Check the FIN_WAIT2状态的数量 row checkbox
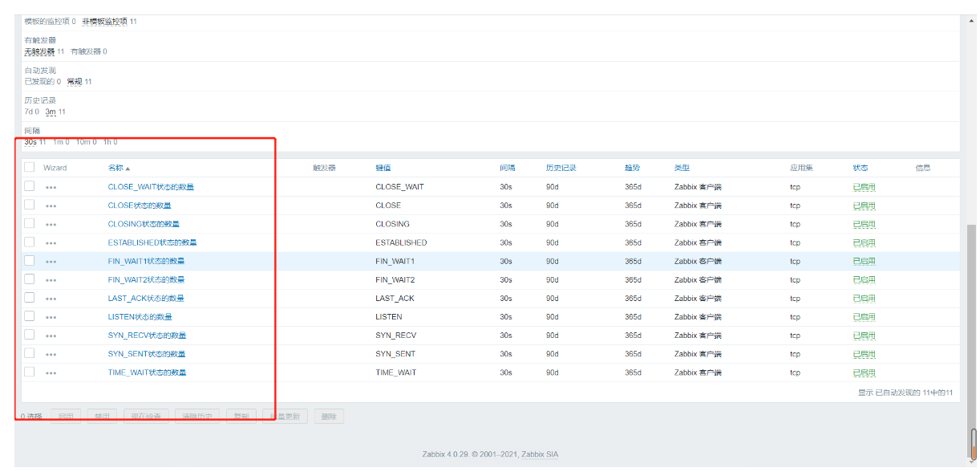The height and width of the screenshot is (472, 980). point(30,279)
